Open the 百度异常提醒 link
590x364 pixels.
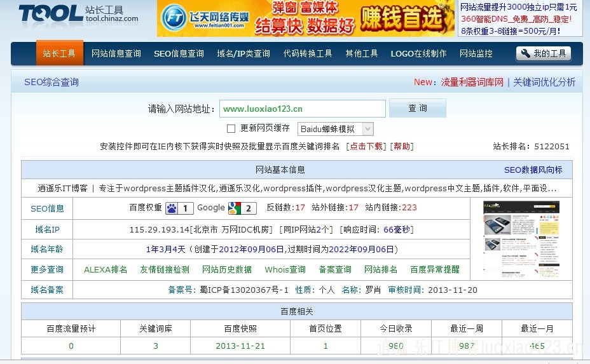click(435, 269)
